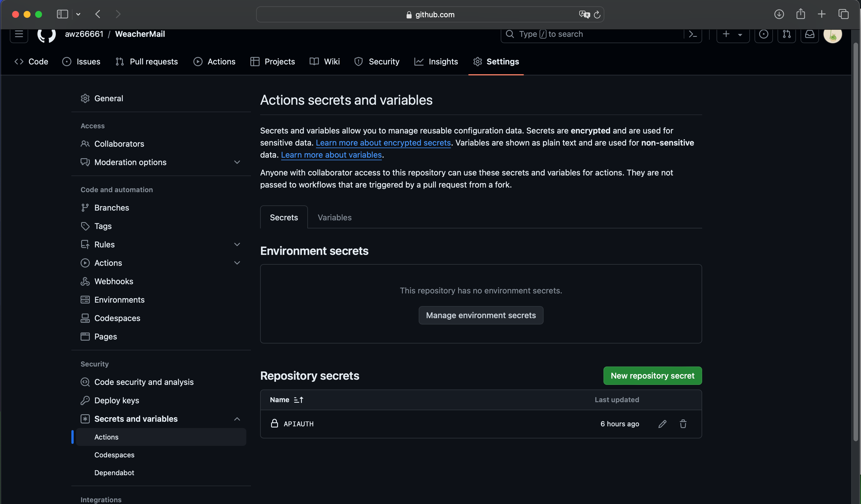Viewport: 861px width, 504px height.
Task: Open the Projects tab
Action: click(273, 62)
